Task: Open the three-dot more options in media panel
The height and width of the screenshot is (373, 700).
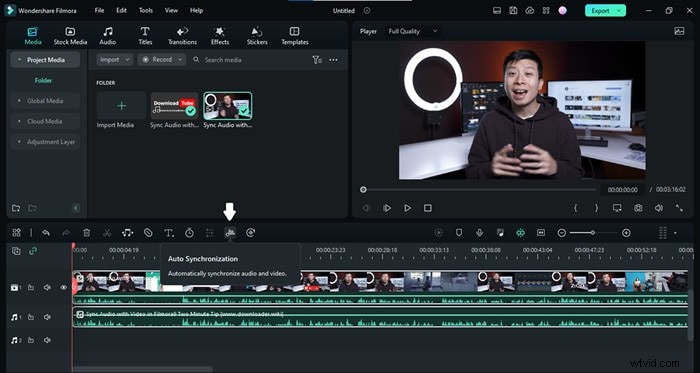Action: (333, 60)
